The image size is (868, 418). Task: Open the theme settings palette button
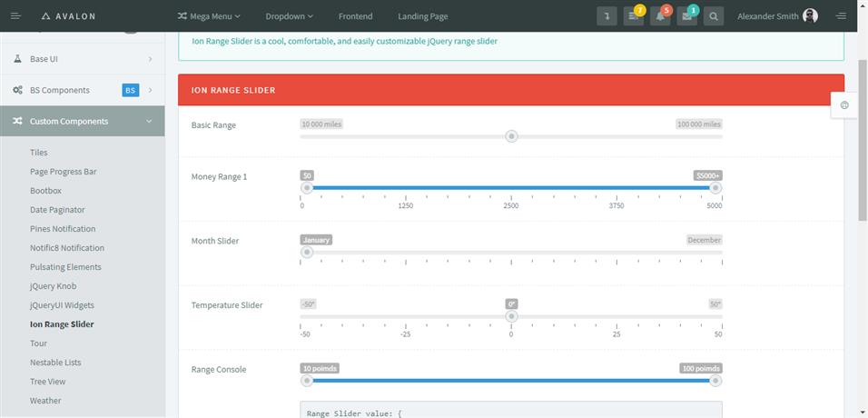(844, 105)
